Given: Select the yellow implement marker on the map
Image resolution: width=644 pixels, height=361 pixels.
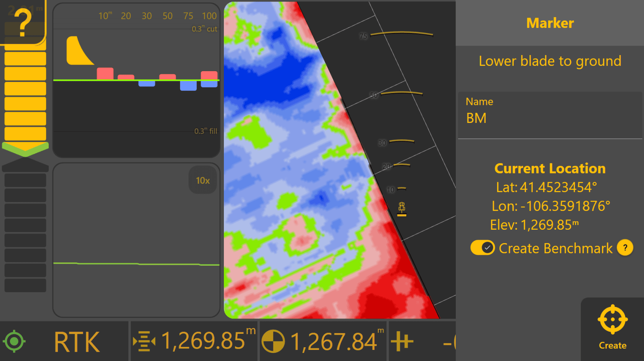Looking at the screenshot, I should [402, 209].
